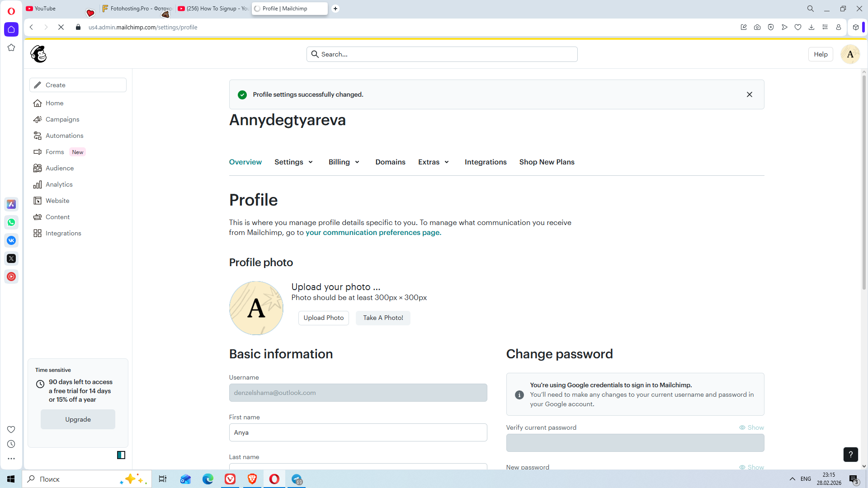Open the Shop New Plans tab
The height and width of the screenshot is (488, 868).
[547, 162]
